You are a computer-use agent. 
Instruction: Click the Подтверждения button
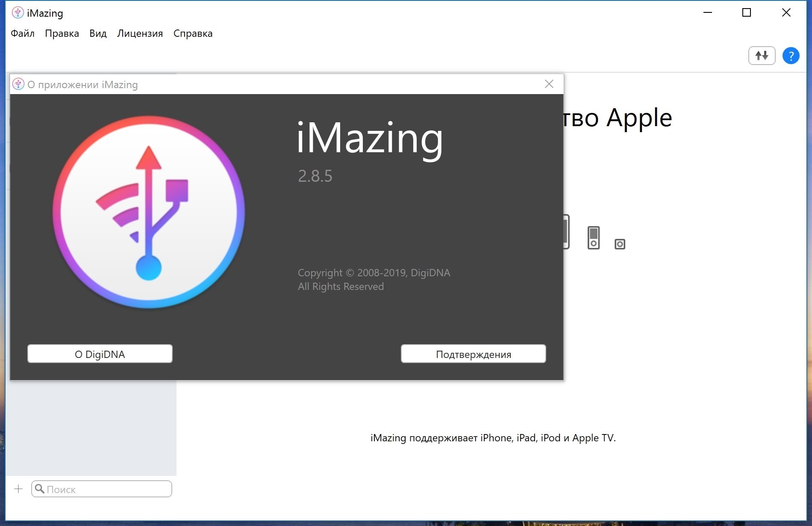tap(473, 354)
